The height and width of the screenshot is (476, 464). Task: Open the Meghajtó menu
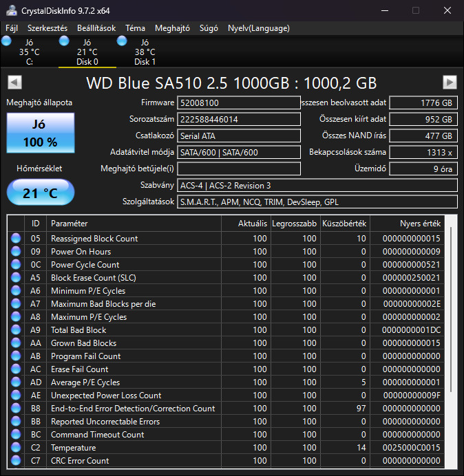coord(172,28)
